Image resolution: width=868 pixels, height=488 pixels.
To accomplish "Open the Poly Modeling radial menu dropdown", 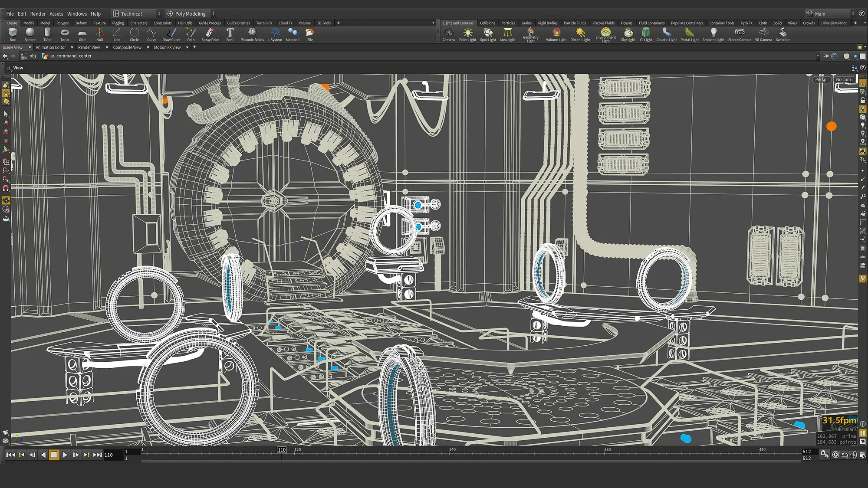I will coord(191,14).
